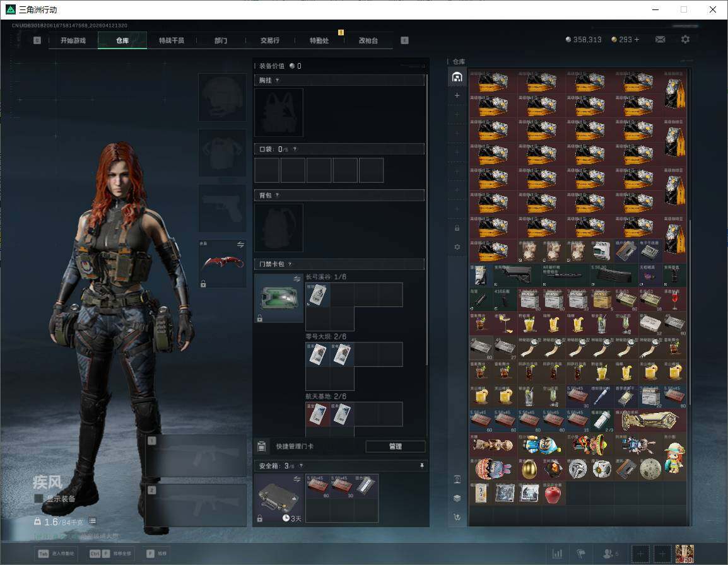Select the large golden relic item in stash
The width and height of the screenshot is (728, 565).
point(650,421)
